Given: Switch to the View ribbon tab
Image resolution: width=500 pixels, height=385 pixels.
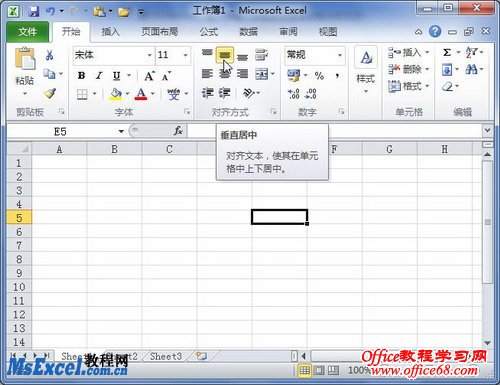Looking at the screenshot, I should click(328, 32).
